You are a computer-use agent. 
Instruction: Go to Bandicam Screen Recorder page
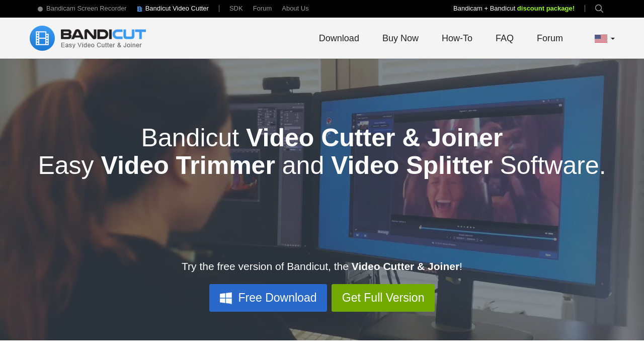tap(86, 8)
